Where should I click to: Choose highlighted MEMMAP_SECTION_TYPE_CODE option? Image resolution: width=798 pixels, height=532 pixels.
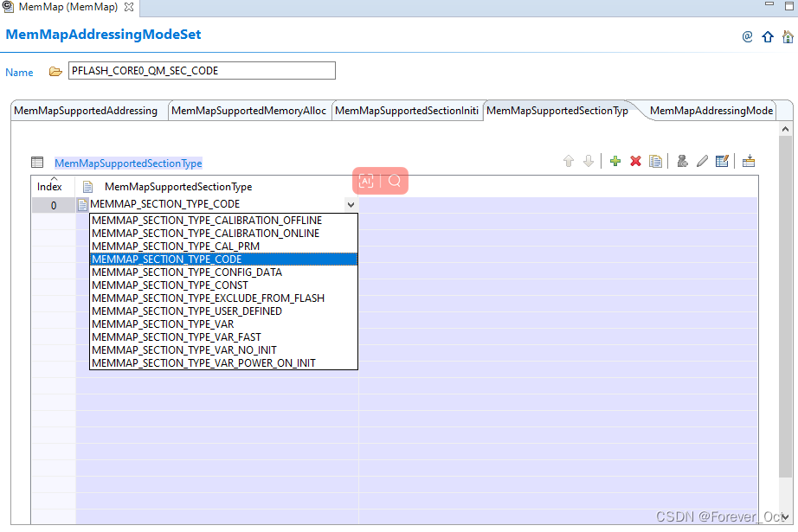(223, 260)
